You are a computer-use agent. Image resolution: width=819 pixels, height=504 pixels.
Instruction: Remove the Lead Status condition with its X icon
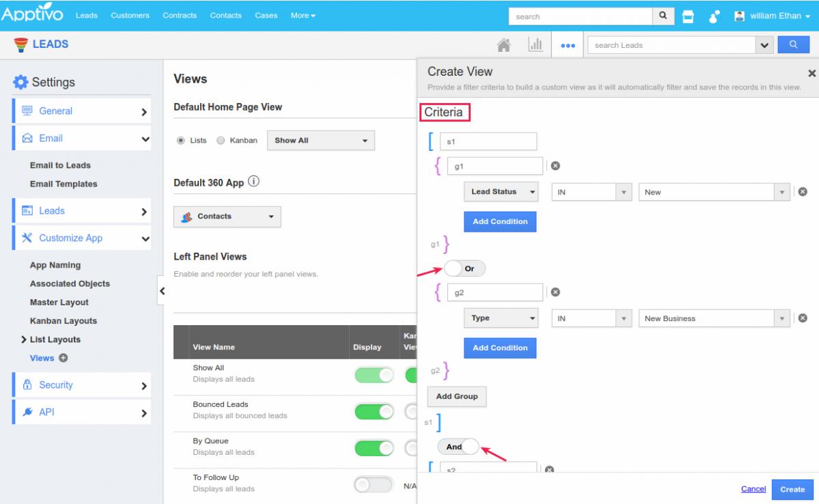pyautogui.click(x=803, y=192)
